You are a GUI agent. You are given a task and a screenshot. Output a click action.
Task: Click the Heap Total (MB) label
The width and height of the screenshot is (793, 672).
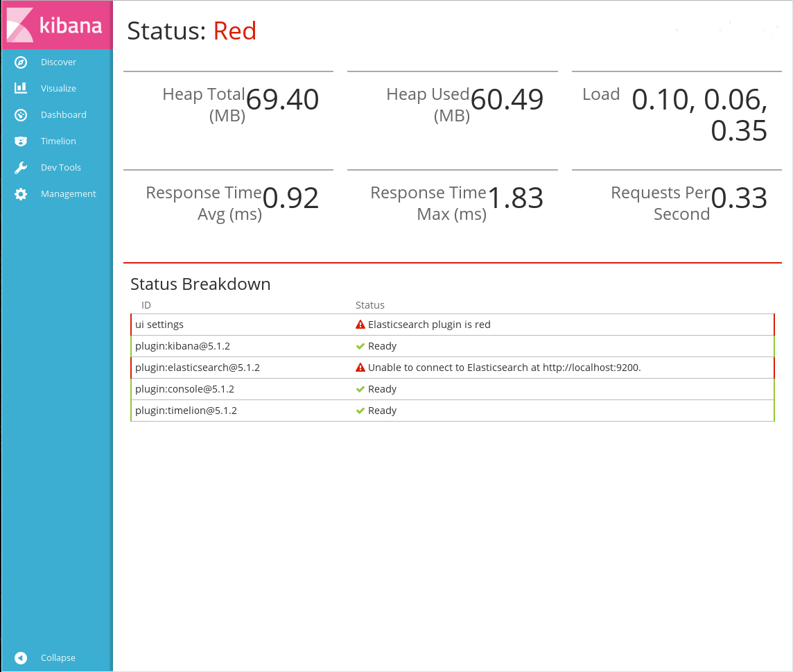(x=204, y=105)
